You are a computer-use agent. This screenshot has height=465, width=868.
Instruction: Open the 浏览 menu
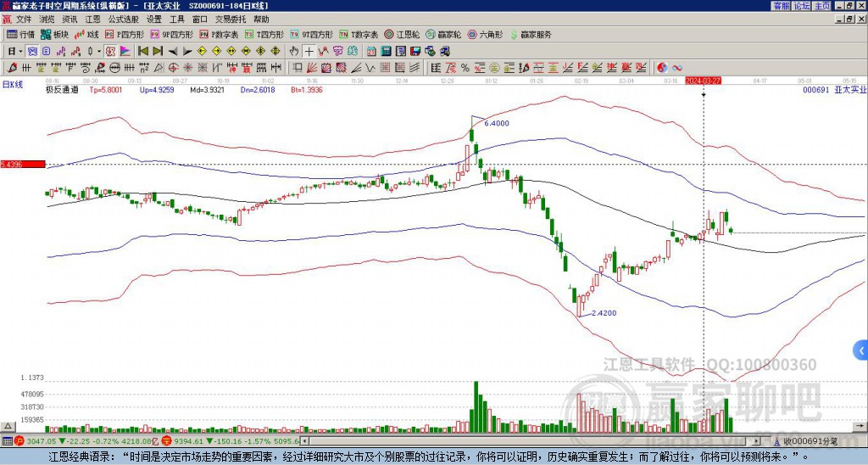pos(47,20)
